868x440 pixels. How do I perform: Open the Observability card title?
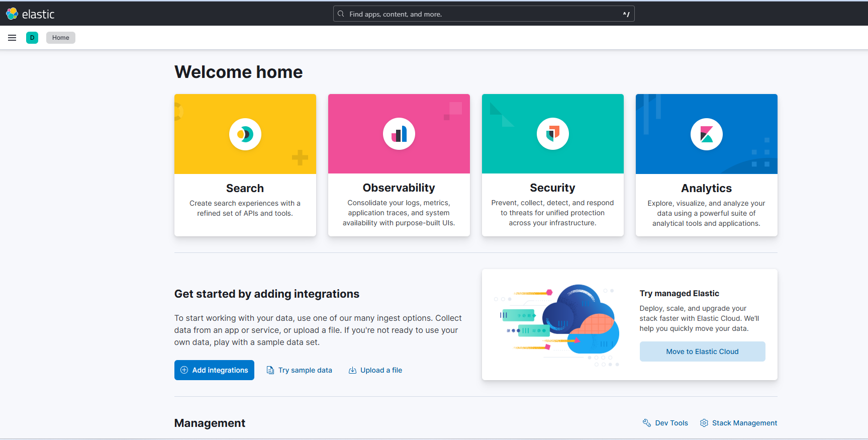click(399, 188)
